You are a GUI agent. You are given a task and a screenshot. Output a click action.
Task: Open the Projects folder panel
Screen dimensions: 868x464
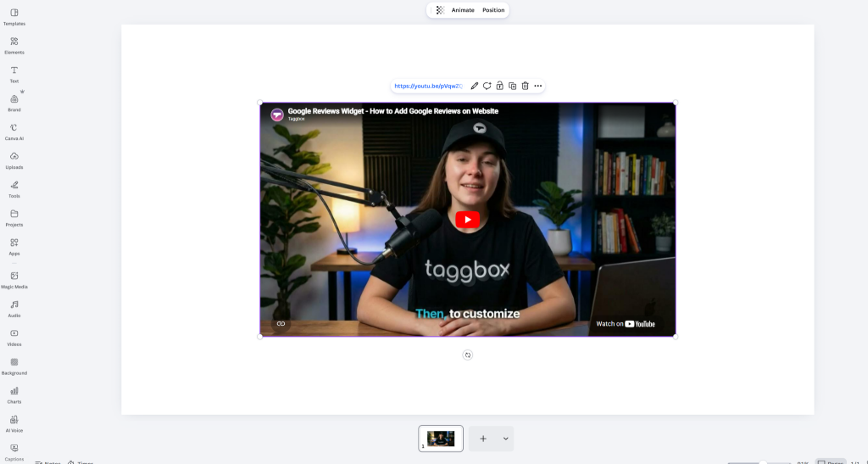14,218
